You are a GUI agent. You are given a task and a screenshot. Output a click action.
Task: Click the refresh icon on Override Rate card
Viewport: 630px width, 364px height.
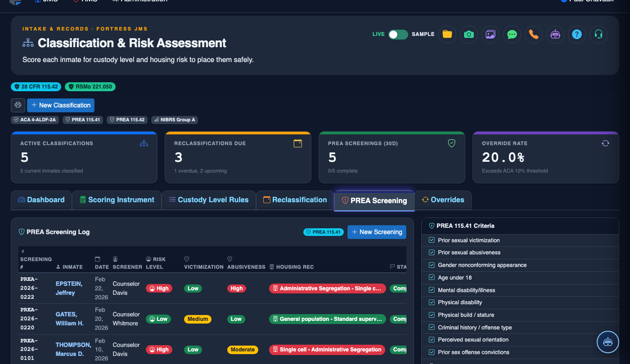pos(606,143)
